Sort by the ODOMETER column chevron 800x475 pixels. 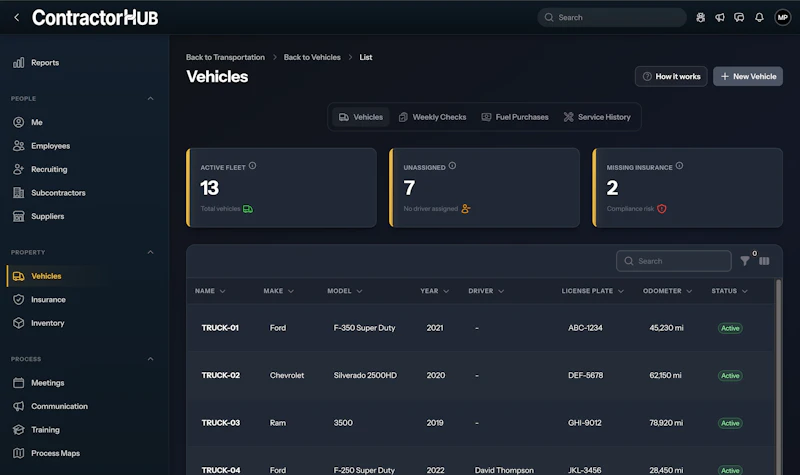pyautogui.click(x=689, y=291)
